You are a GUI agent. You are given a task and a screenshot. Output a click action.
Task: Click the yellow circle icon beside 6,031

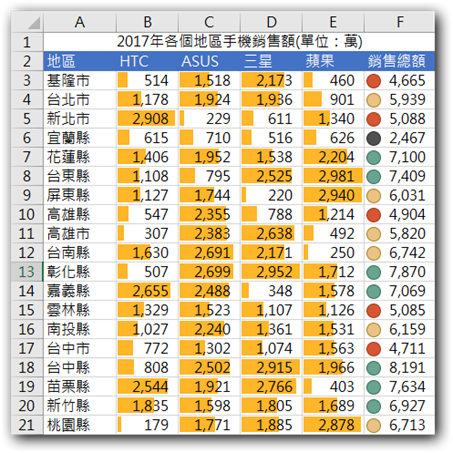(374, 195)
